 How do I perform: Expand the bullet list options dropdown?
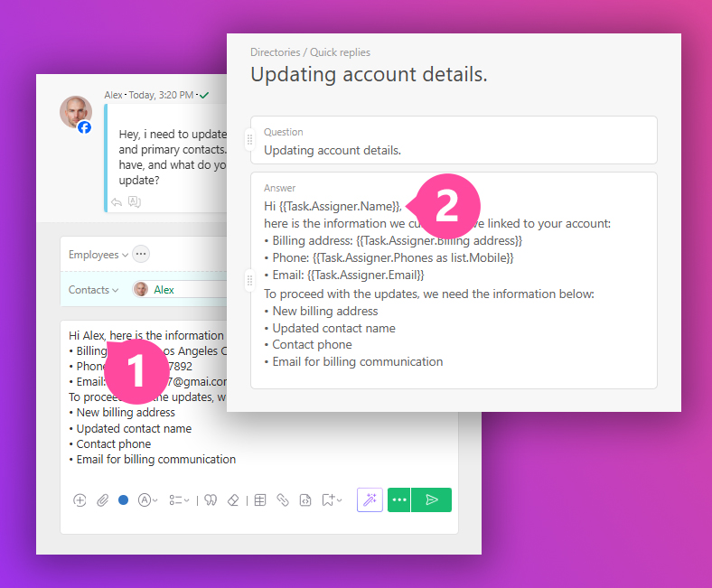[x=179, y=499]
